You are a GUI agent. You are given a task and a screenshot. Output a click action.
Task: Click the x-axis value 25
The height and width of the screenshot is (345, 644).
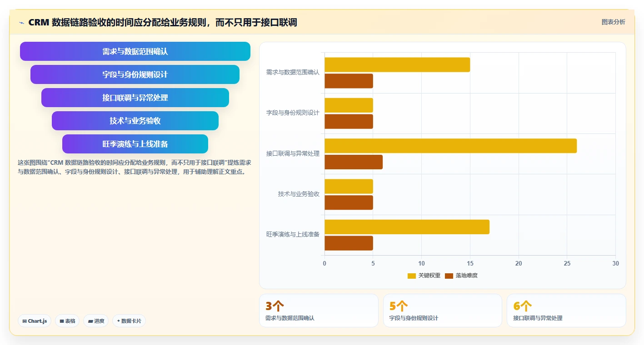567,263
